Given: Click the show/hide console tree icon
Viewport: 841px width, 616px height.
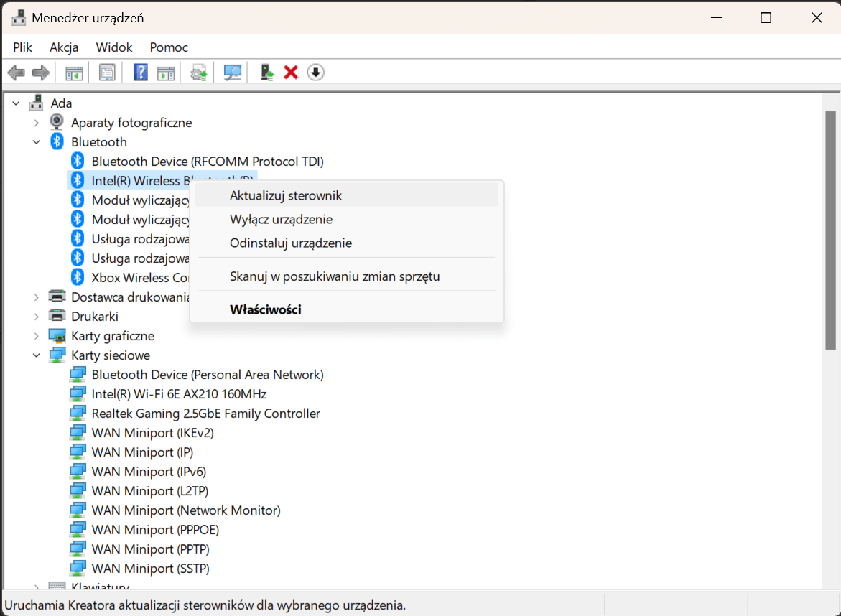Looking at the screenshot, I should [74, 73].
